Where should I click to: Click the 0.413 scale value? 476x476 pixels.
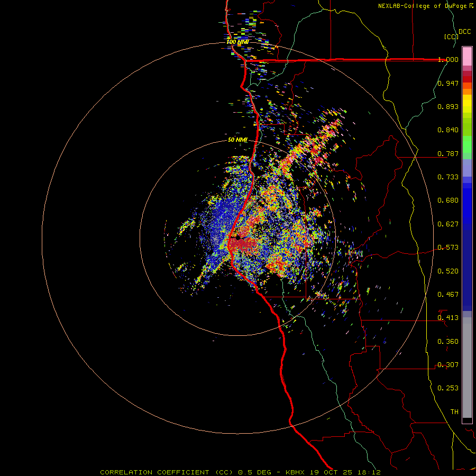pos(448,318)
